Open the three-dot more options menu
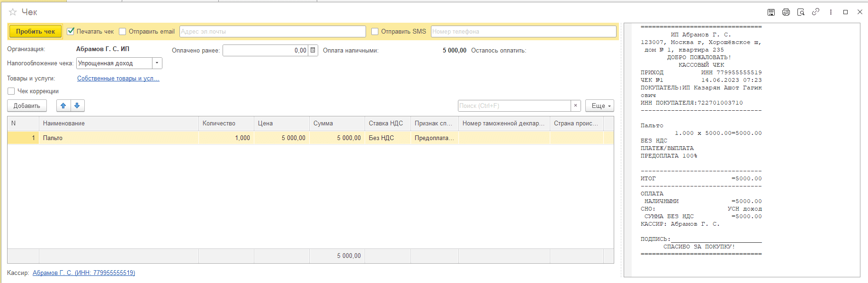The width and height of the screenshot is (868, 283). (x=831, y=12)
